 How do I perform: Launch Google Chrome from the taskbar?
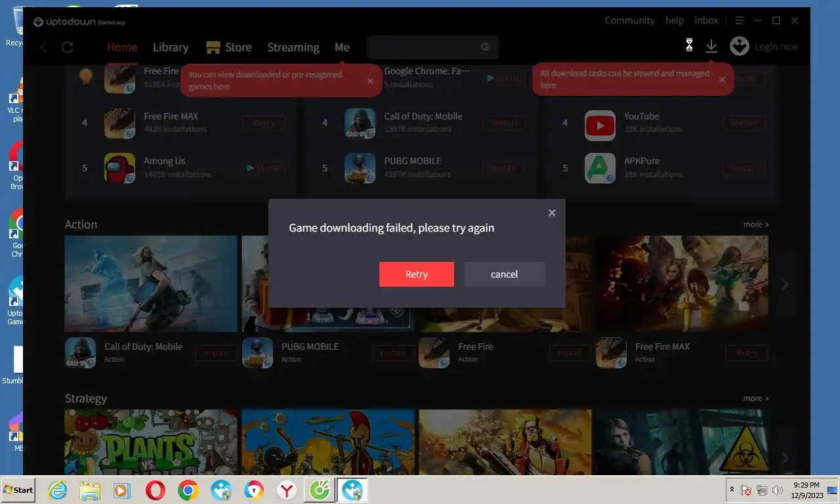click(x=188, y=490)
